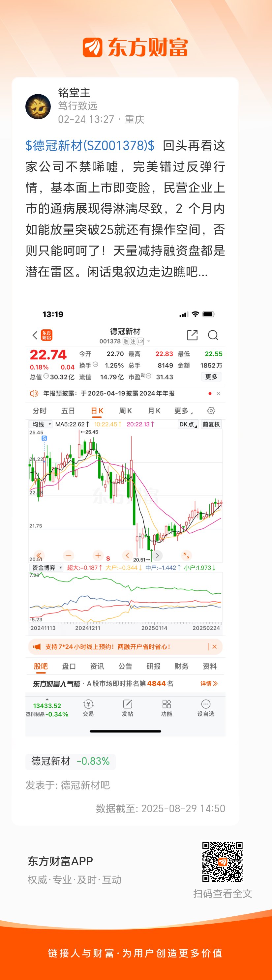Tap the QR code image

point(223,862)
